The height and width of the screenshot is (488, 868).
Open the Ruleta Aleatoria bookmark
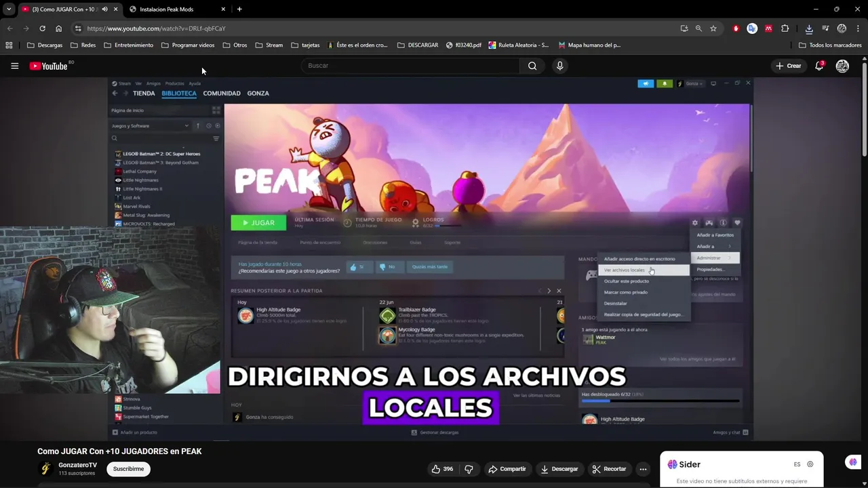[519, 45]
